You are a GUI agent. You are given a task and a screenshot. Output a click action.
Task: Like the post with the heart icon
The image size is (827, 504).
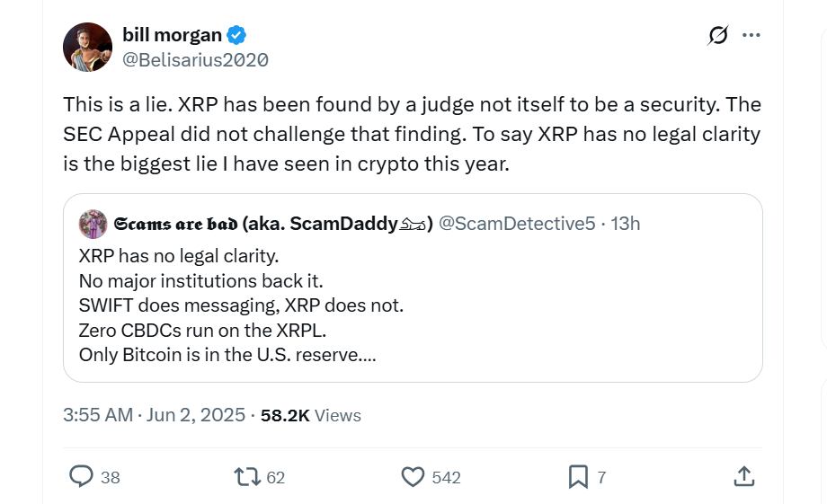tap(413, 477)
